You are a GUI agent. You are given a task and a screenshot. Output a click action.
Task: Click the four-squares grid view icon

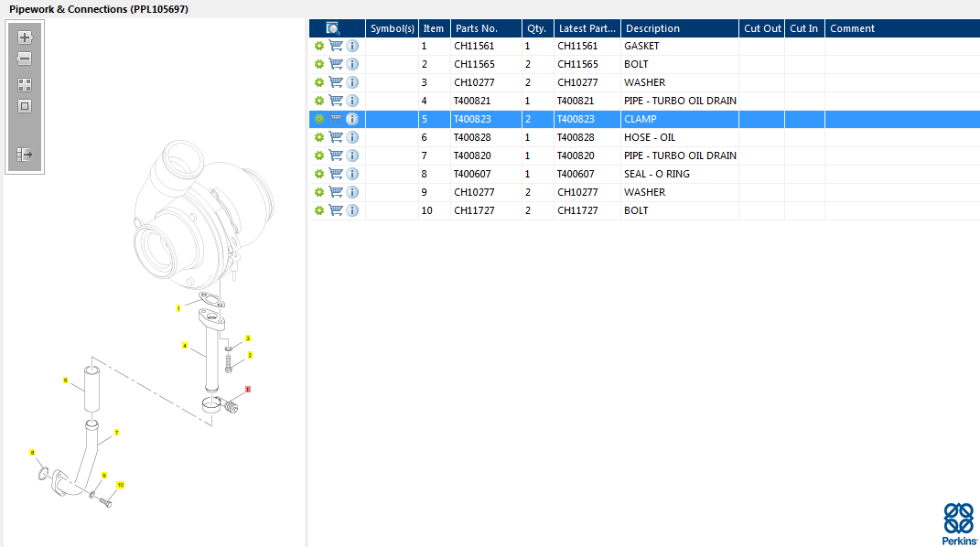25,85
